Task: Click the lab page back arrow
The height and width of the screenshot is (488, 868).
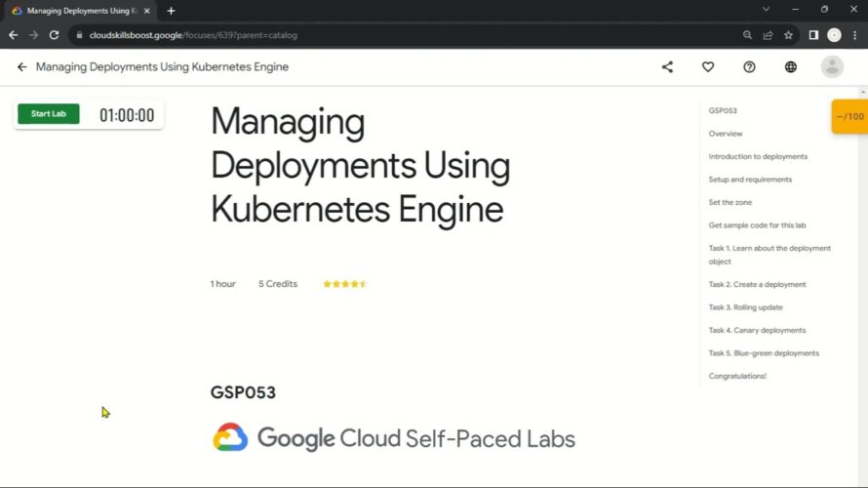Action: click(21, 67)
